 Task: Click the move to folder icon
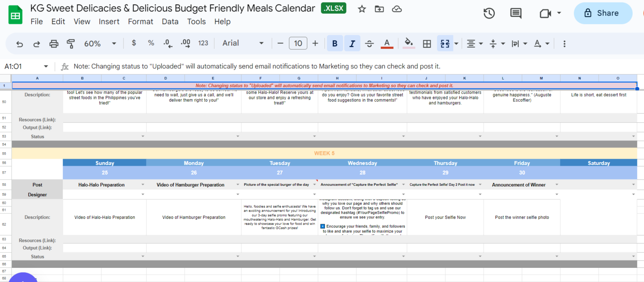tap(379, 9)
